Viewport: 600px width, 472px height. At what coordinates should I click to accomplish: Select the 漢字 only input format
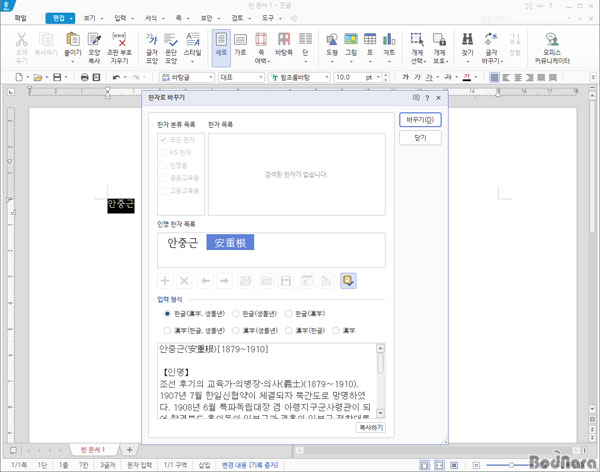point(344,330)
